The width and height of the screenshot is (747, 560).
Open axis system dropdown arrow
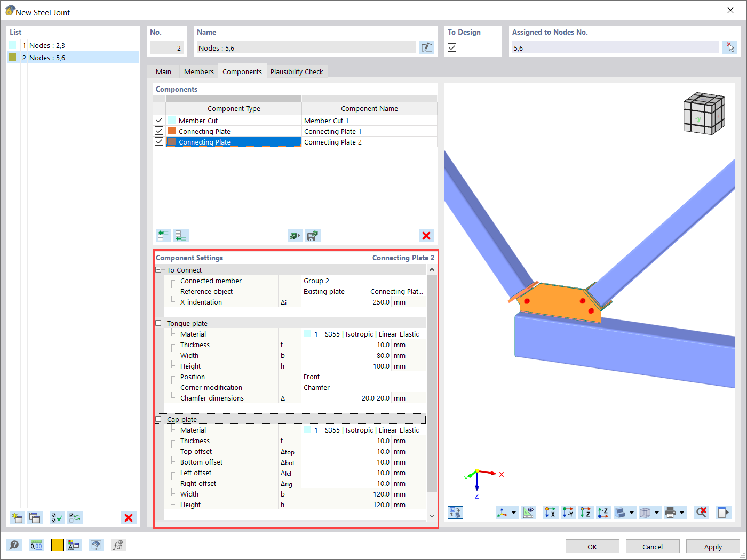[514, 513]
